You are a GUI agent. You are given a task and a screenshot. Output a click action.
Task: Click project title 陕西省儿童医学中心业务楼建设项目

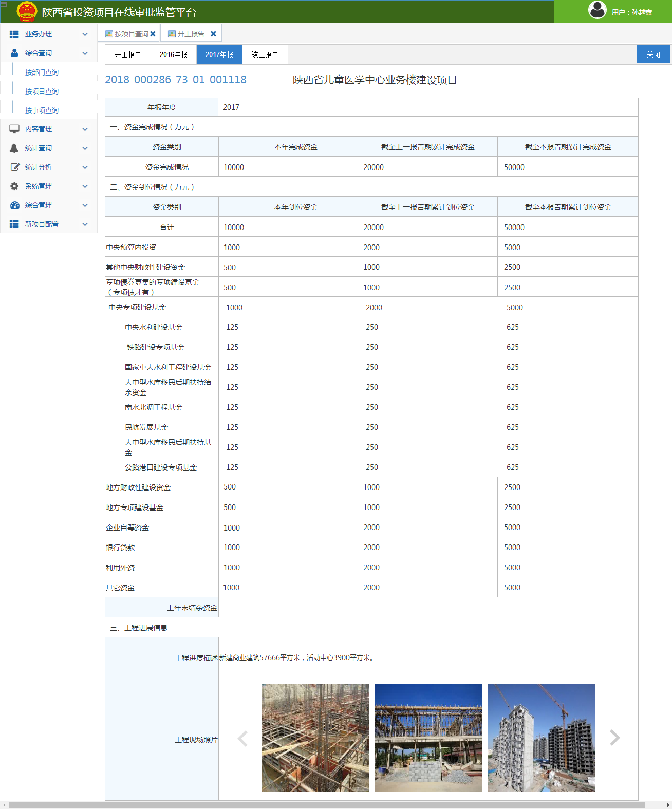click(375, 80)
